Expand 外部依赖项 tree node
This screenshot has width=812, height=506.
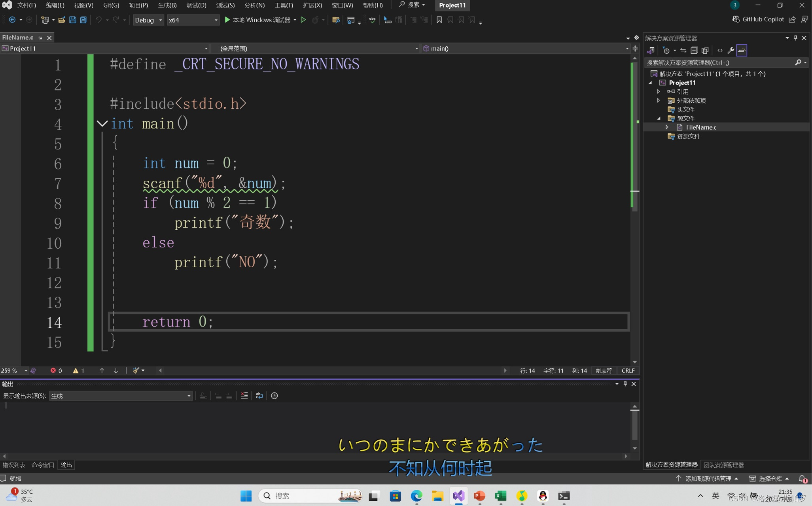659,100
